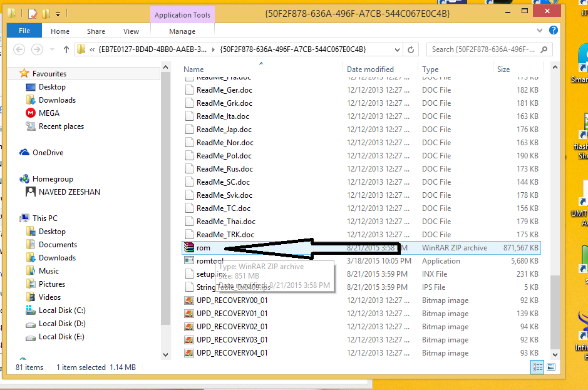Expand breadcrumb arrow after EB7E0127 folder
The height and width of the screenshot is (390, 588).
213,49
